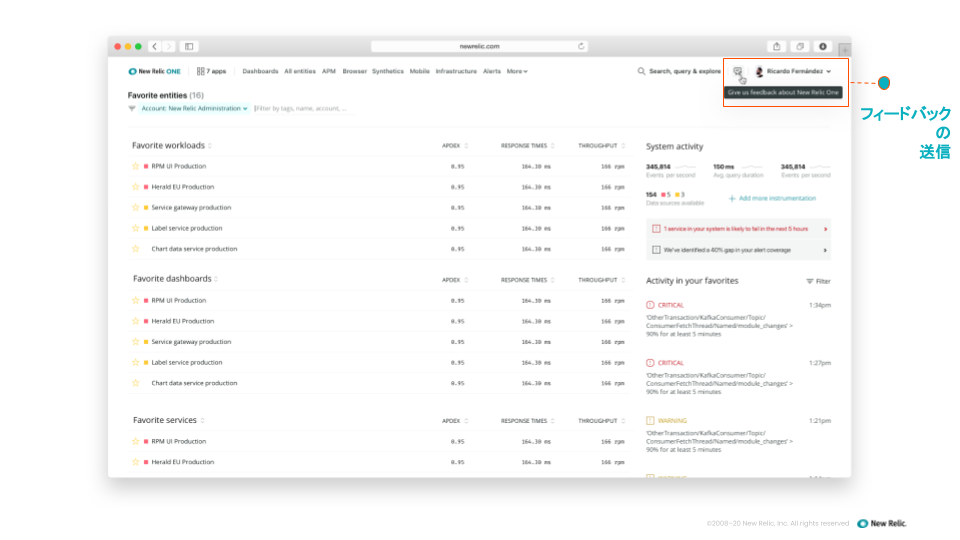Click the feedback icon in header

(738, 71)
